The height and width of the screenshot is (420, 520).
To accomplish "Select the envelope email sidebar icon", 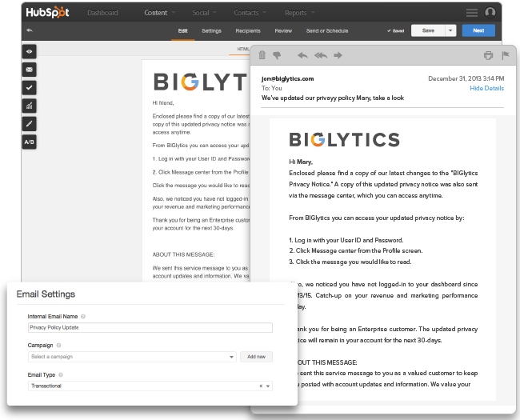I will click(x=29, y=70).
